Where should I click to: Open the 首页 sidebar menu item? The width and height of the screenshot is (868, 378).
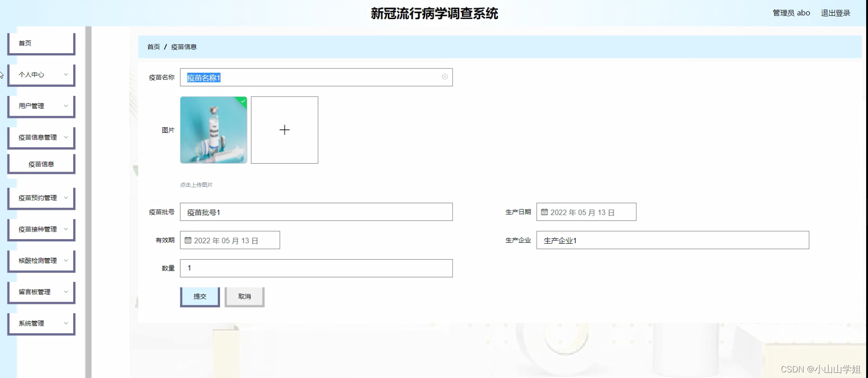click(41, 43)
